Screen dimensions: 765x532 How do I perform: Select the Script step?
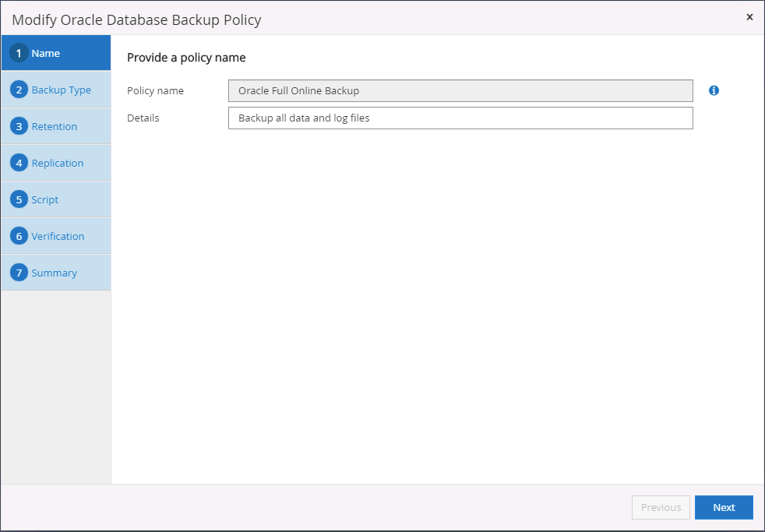tap(45, 199)
